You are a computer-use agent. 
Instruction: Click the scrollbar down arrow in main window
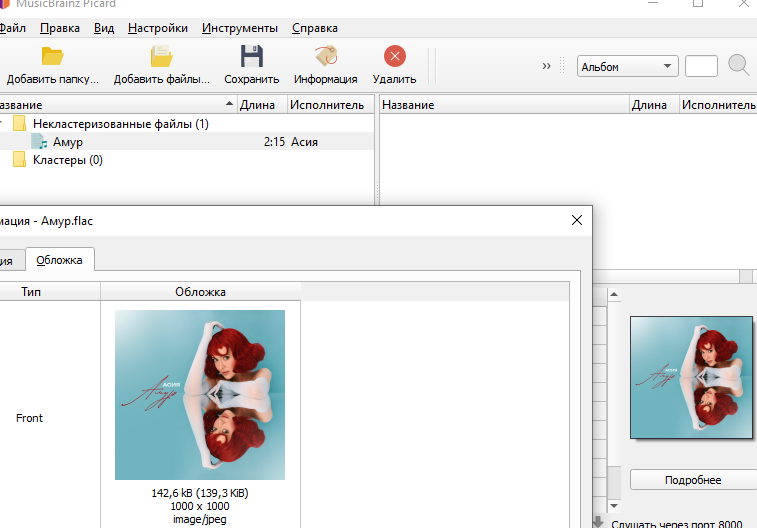614,506
